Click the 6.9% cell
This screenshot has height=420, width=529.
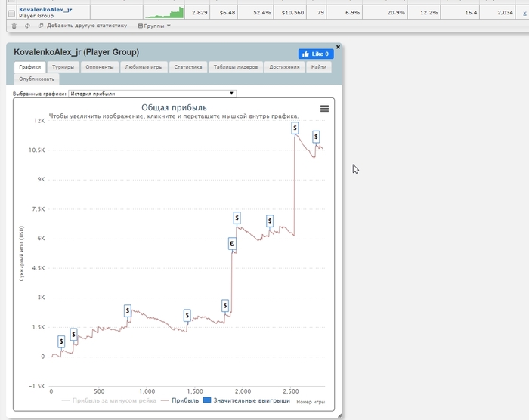[345, 13]
